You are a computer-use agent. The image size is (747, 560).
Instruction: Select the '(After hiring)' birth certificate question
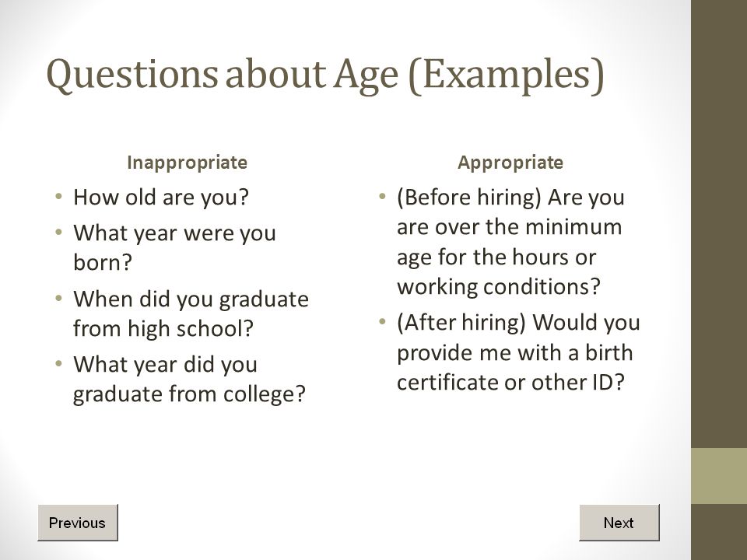point(518,352)
